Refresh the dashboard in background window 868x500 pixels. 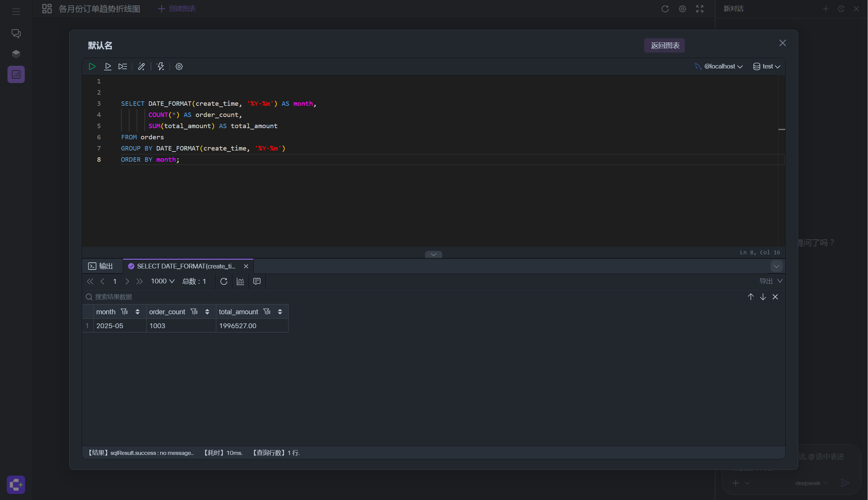click(665, 8)
